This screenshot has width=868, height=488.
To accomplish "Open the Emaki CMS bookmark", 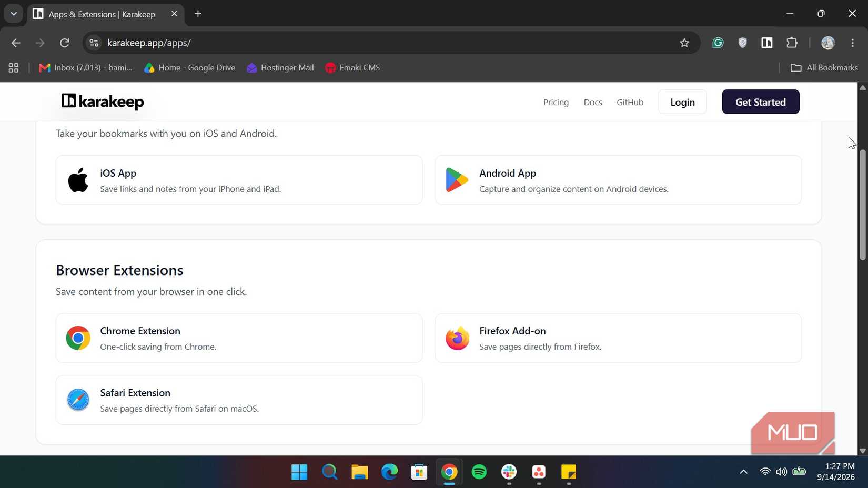I will pos(352,67).
